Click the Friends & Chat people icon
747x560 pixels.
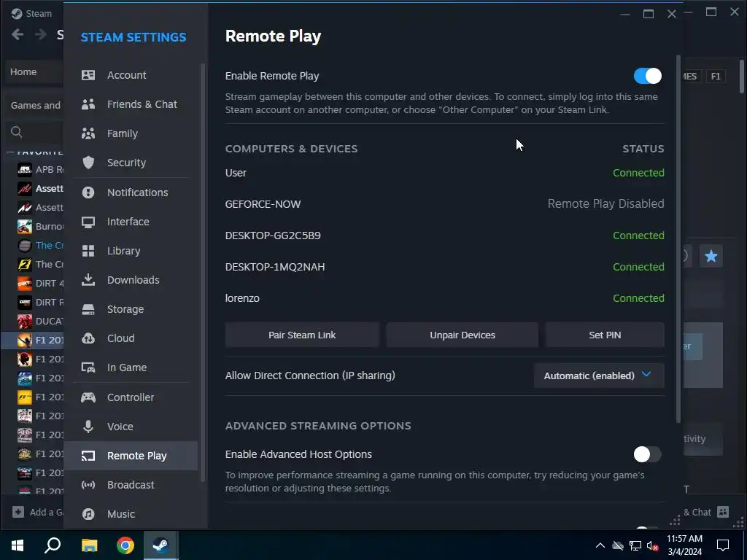[88, 104]
